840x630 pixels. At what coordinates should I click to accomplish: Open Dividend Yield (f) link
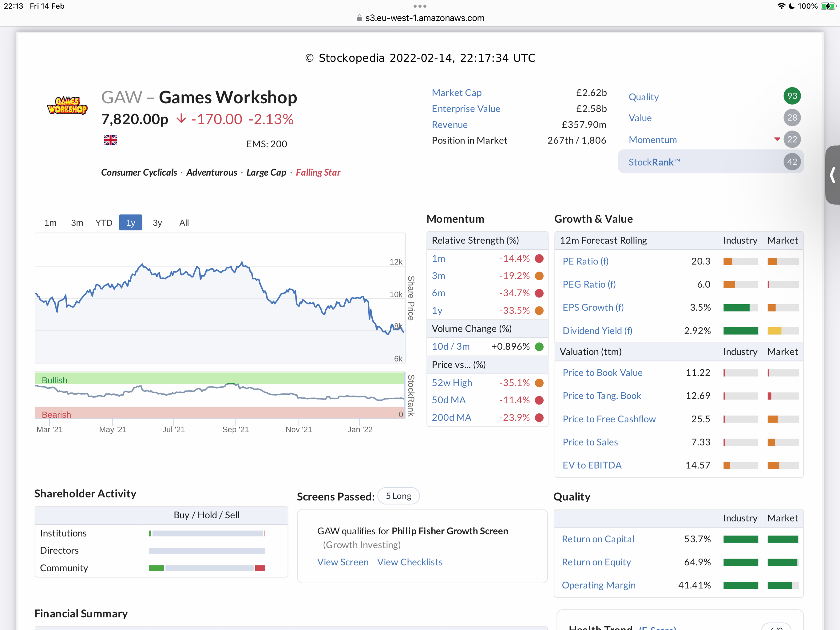pos(597,331)
